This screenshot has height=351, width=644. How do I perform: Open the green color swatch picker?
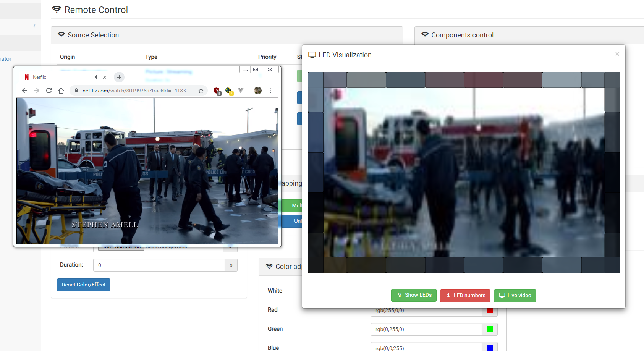pos(490,329)
